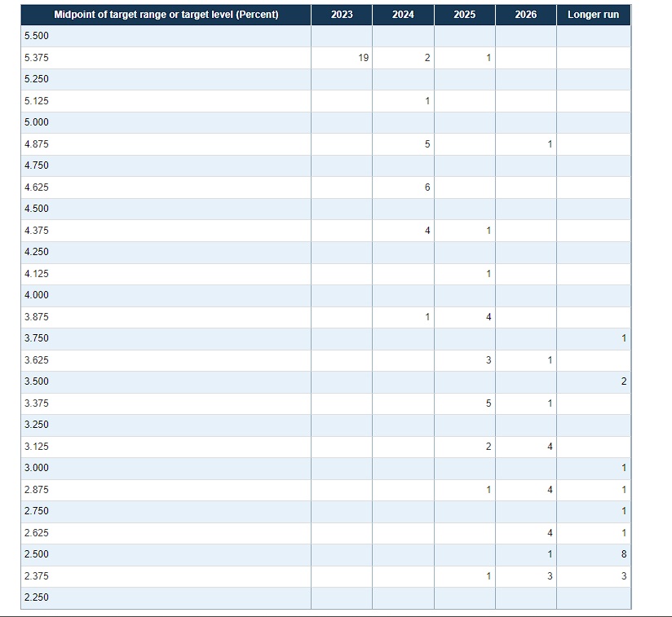
Task: Click 2025 value 2 in 3.125 row
Action: pyautogui.click(x=489, y=447)
